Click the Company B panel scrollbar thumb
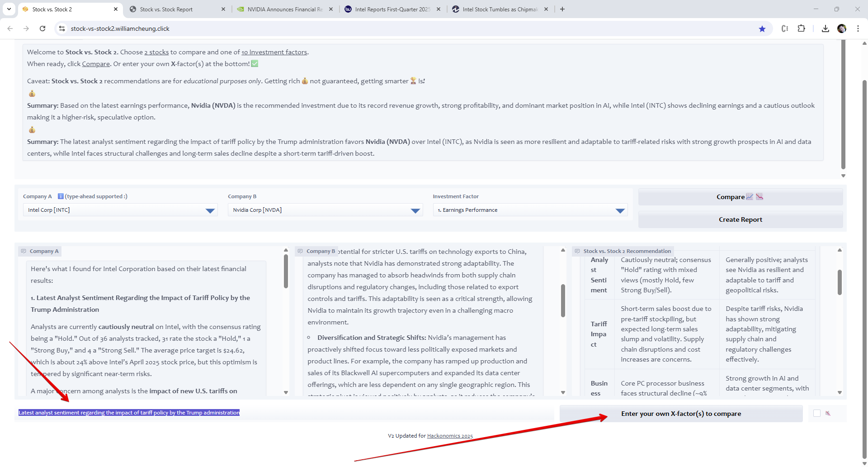The height and width of the screenshot is (467, 868). 563,300
